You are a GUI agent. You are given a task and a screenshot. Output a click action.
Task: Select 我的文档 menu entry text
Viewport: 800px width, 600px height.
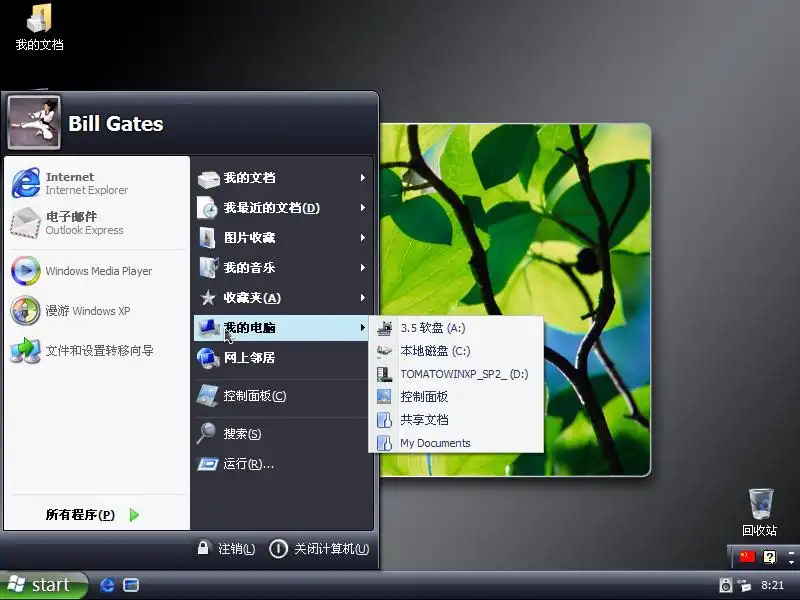[249, 178]
